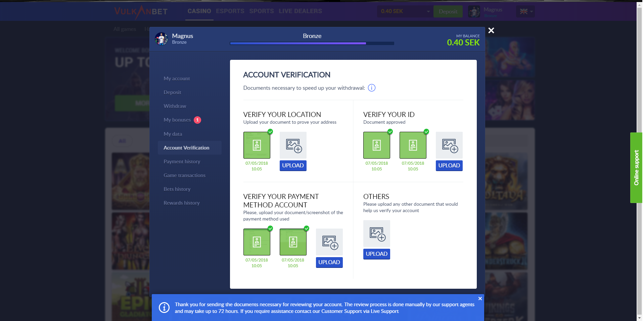This screenshot has width=644, height=321.
Task: Dismiss the blue notification banner
Action: click(480, 298)
